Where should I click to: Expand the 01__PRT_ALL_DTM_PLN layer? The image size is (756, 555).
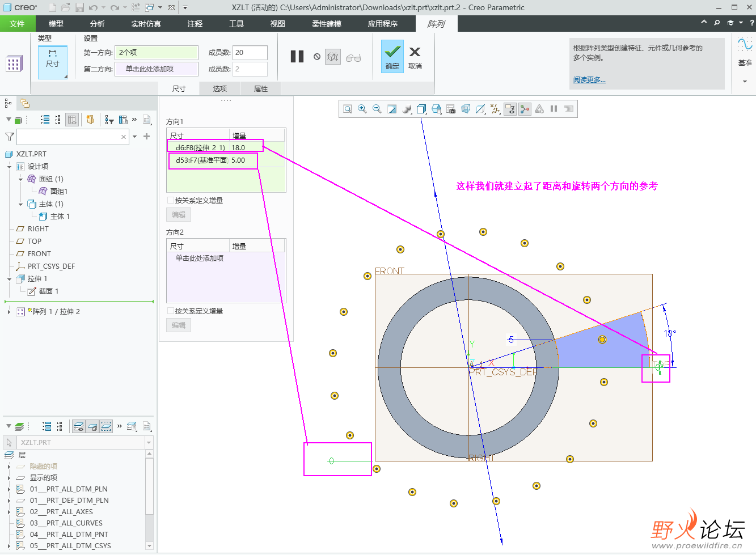pos(9,489)
